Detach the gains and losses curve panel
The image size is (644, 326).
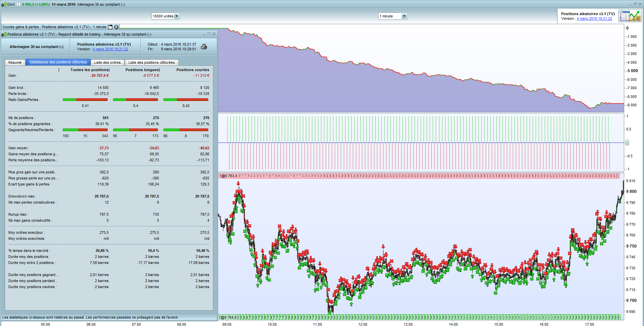tap(110, 27)
